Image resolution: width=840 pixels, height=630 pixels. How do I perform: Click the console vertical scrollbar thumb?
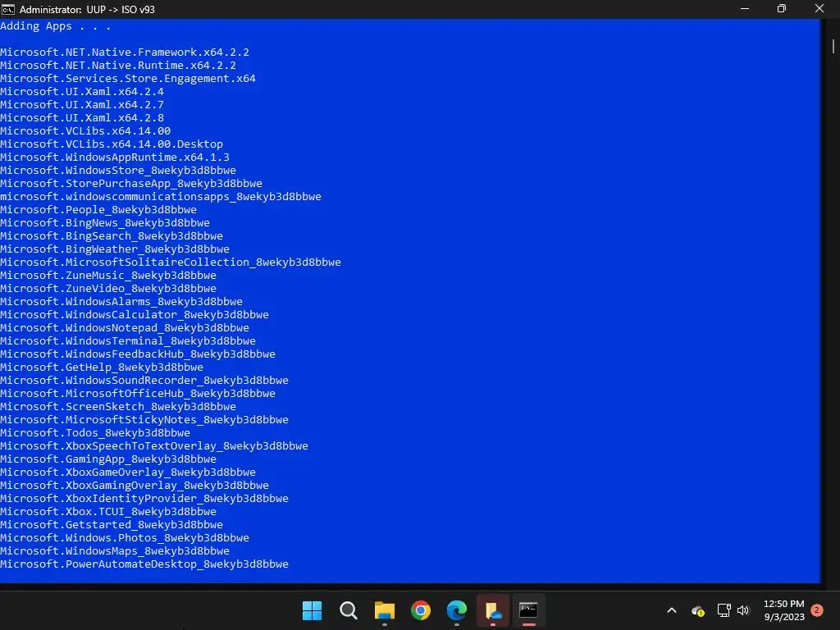[833, 46]
